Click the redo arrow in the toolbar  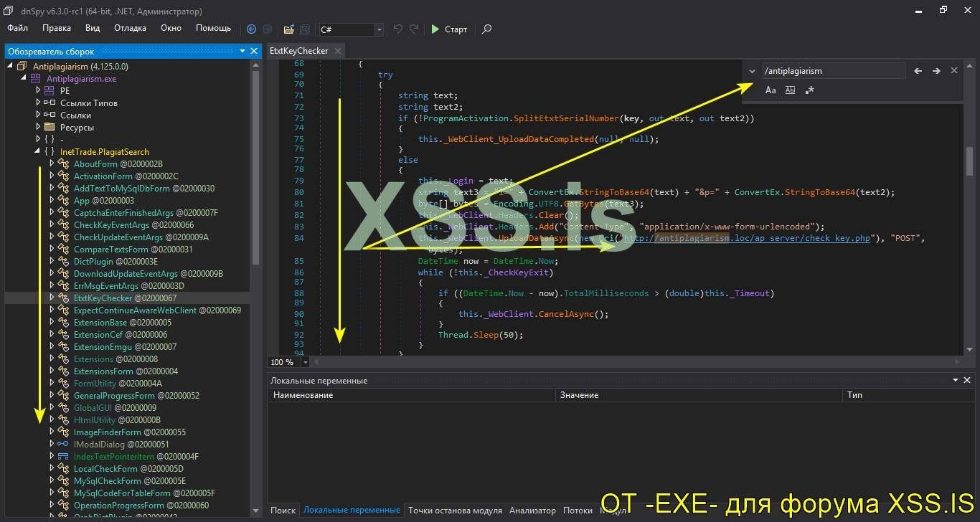pos(414,29)
